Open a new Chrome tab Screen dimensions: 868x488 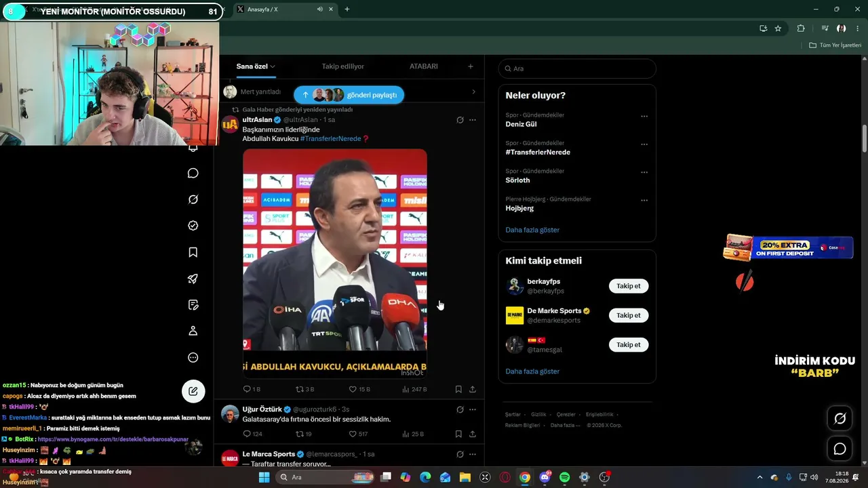(347, 9)
